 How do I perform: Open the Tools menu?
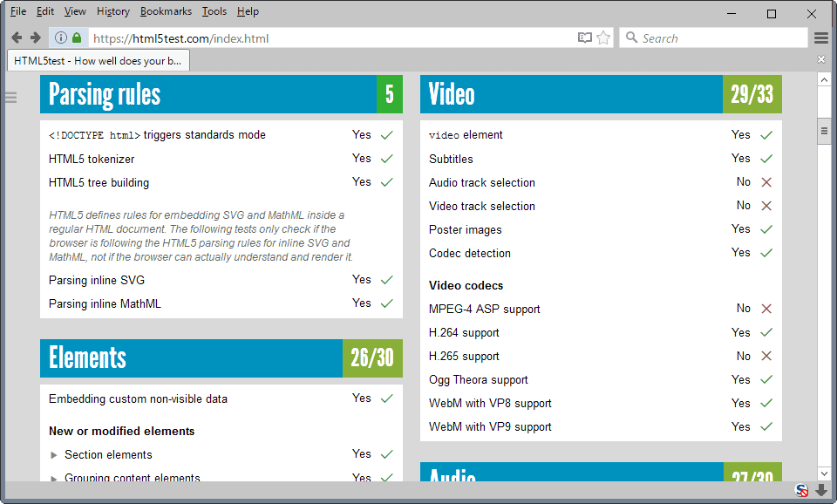tap(214, 11)
